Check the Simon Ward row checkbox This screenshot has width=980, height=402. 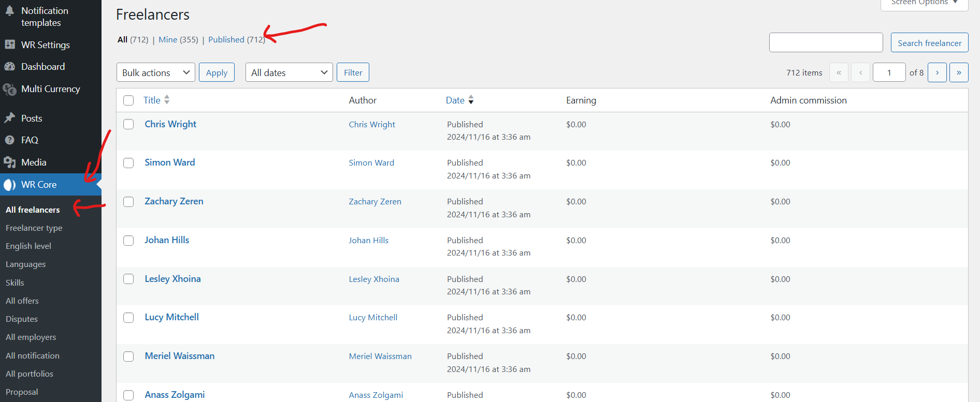pos(128,163)
